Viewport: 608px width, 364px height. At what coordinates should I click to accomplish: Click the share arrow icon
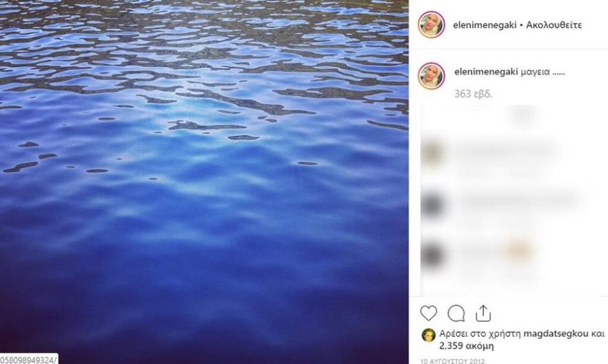[483, 313]
